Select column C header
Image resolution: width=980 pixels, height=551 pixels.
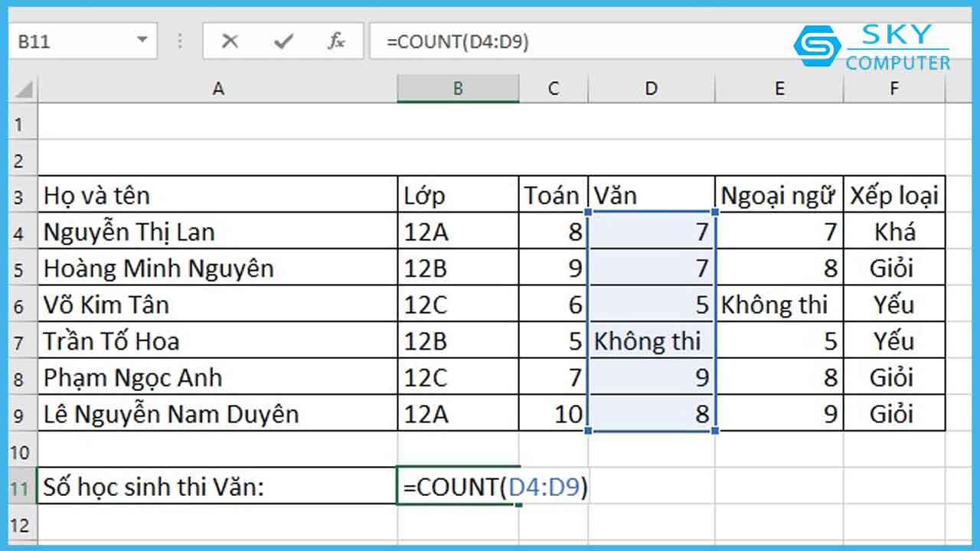pos(554,89)
